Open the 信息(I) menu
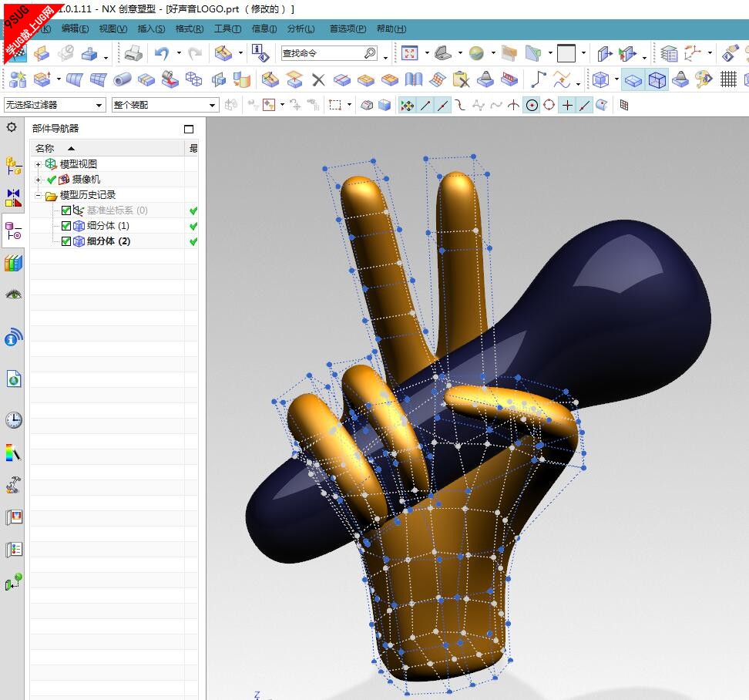This screenshot has height=700, width=749. [264, 29]
